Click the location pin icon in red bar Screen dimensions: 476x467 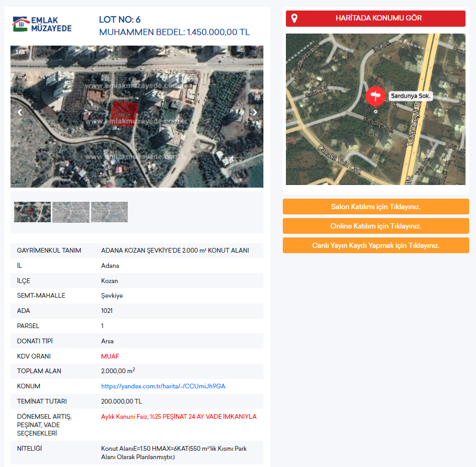tap(294, 18)
